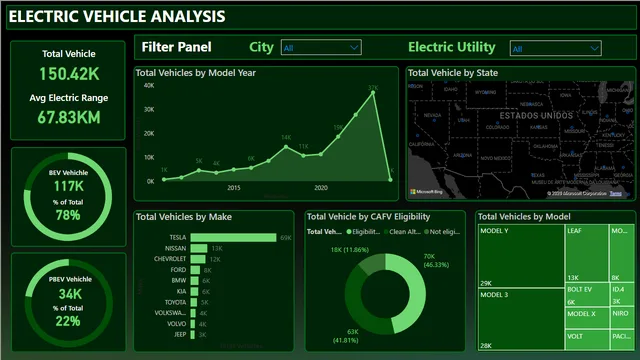Viewport: 640px width, 360px height.
Task: Click the 67.83KM average range value
Action: click(69, 118)
